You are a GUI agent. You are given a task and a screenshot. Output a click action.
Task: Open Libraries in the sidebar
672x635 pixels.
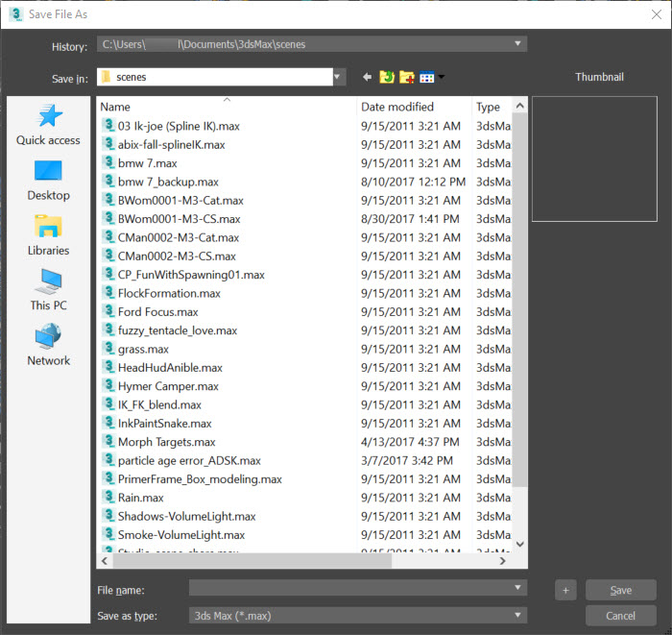pos(48,235)
